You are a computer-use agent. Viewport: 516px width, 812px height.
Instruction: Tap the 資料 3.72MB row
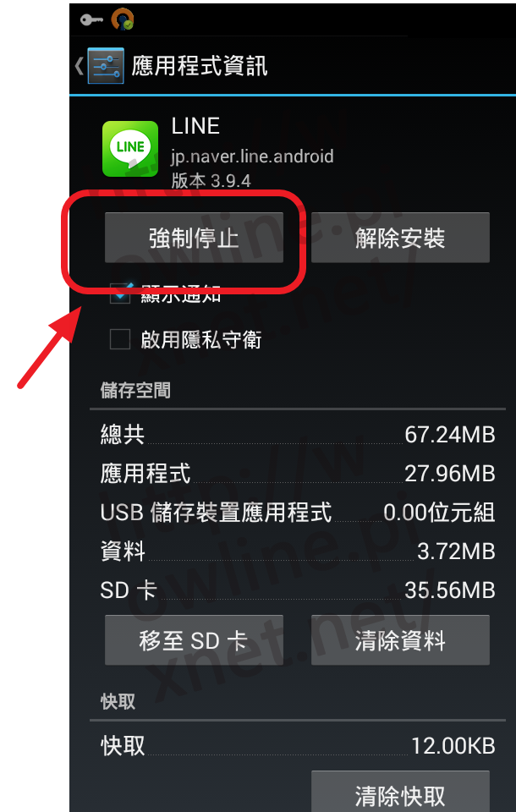pyautogui.click(x=298, y=551)
